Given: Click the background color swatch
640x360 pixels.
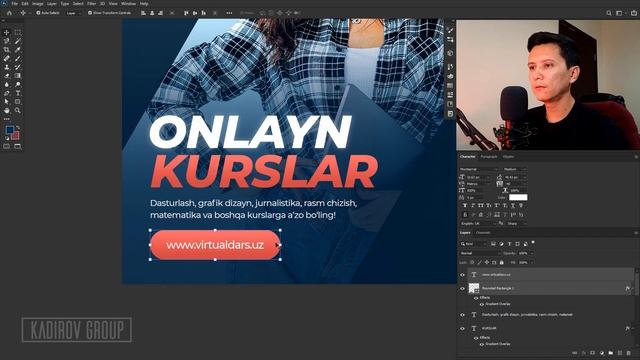Looking at the screenshot, I should 16,136.
